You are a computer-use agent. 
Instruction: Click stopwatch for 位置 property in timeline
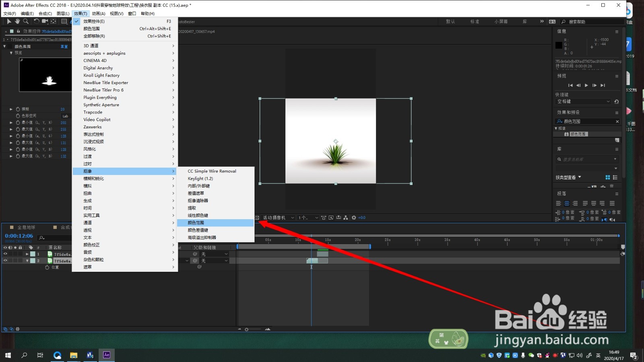pyautogui.click(x=47, y=267)
